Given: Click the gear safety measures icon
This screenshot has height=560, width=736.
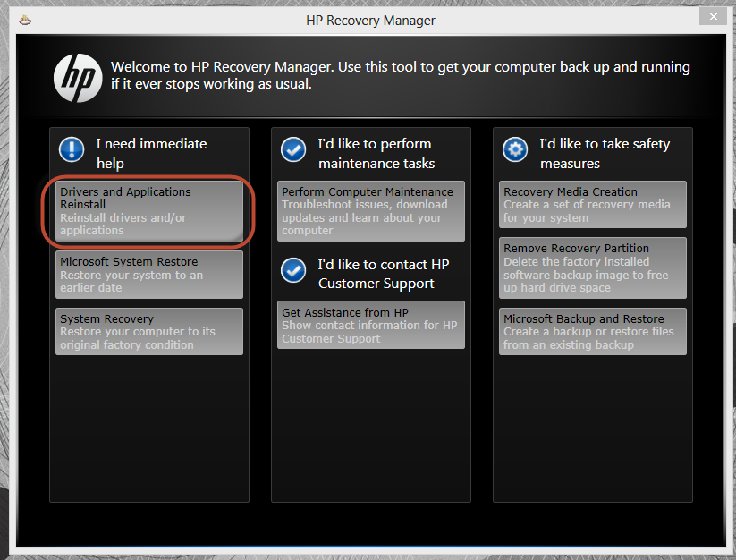Looking at the screenshot, I should tap(515, 149).
